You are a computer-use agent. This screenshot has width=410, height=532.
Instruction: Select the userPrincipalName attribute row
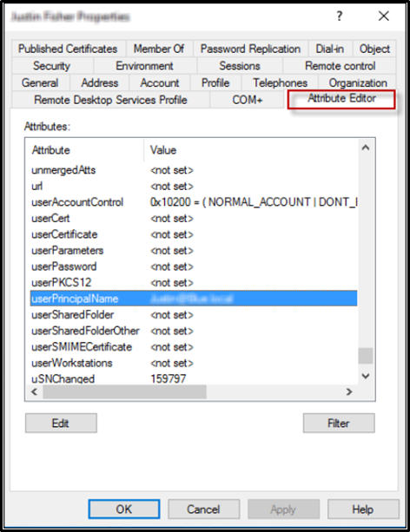pos(194,299)
